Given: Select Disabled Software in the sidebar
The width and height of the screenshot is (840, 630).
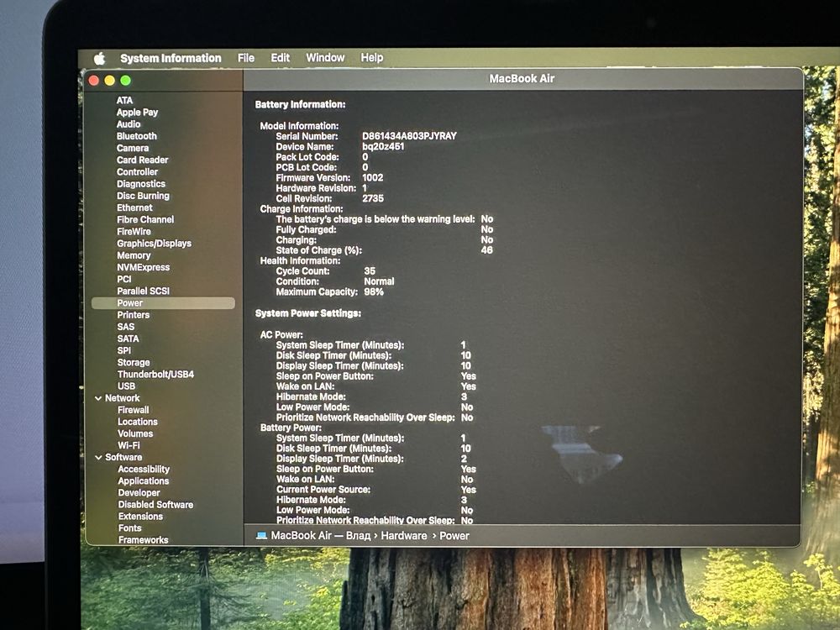Looking at the screenshot, I should pos(155,504).
